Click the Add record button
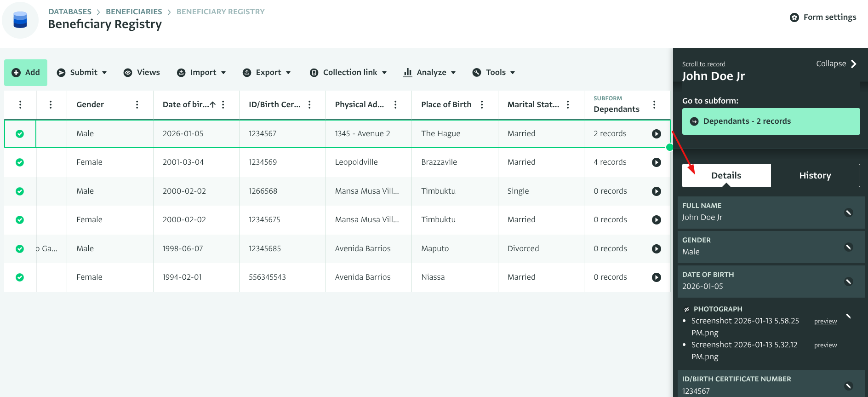Viewport: 868px width, 397px height. 26,73
